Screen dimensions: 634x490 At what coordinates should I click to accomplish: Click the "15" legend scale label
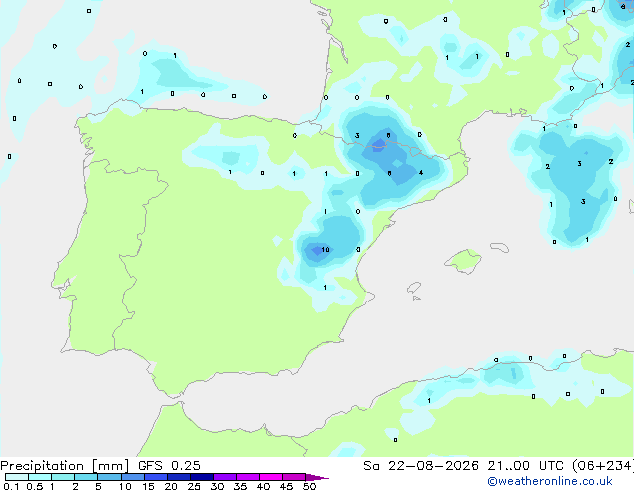pos(148,486)
